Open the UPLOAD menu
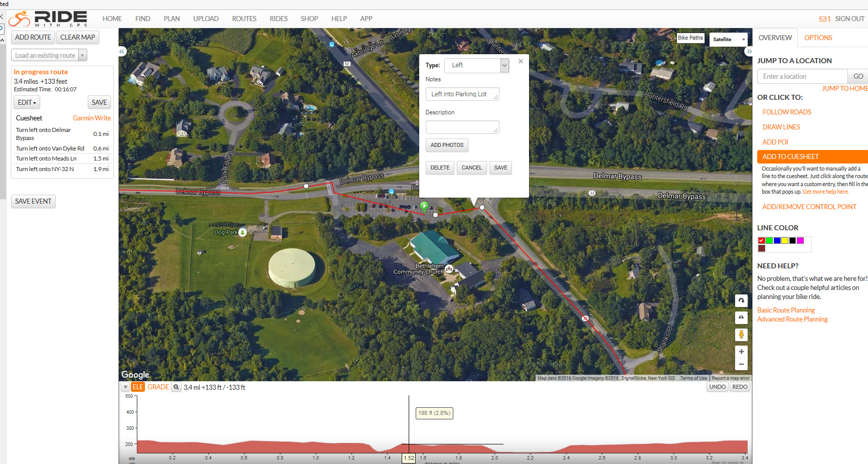868x464 pixels. (206, 19)
